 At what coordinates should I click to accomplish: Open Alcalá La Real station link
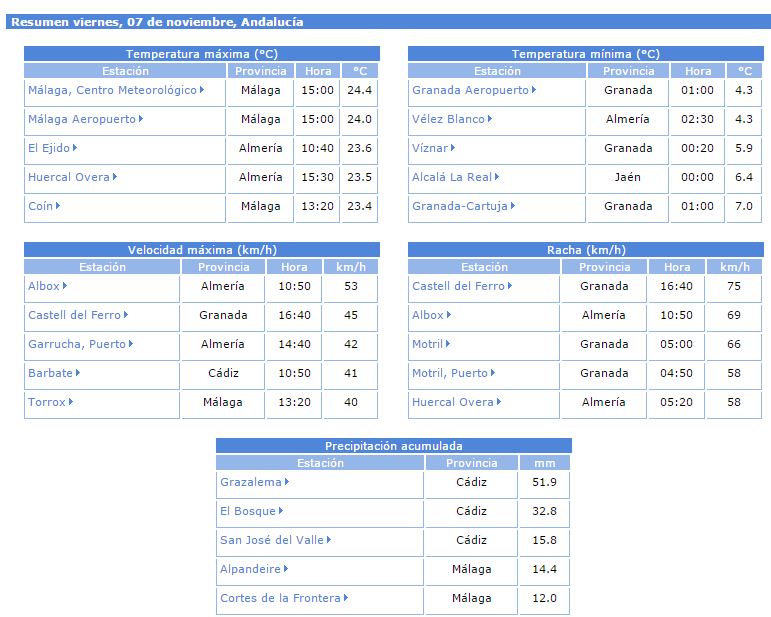pos(455,177)
